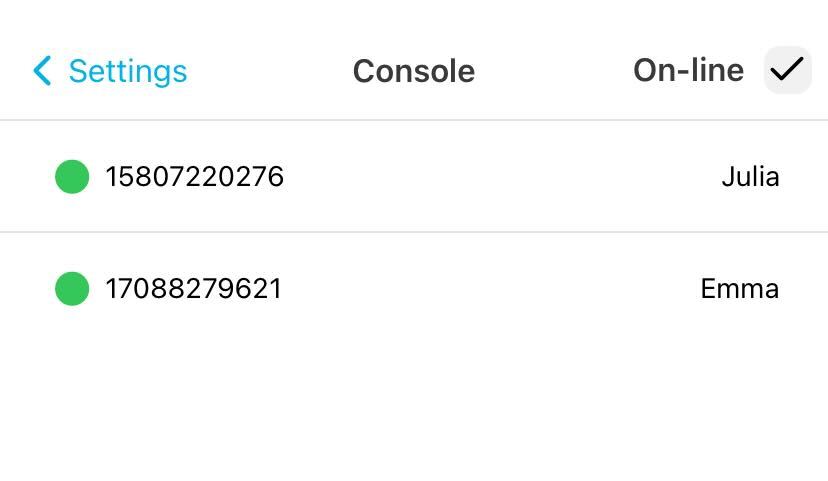Viewport: 828px width, 481px height.
Task: Click the name Emma
Action: pos(739,289)
